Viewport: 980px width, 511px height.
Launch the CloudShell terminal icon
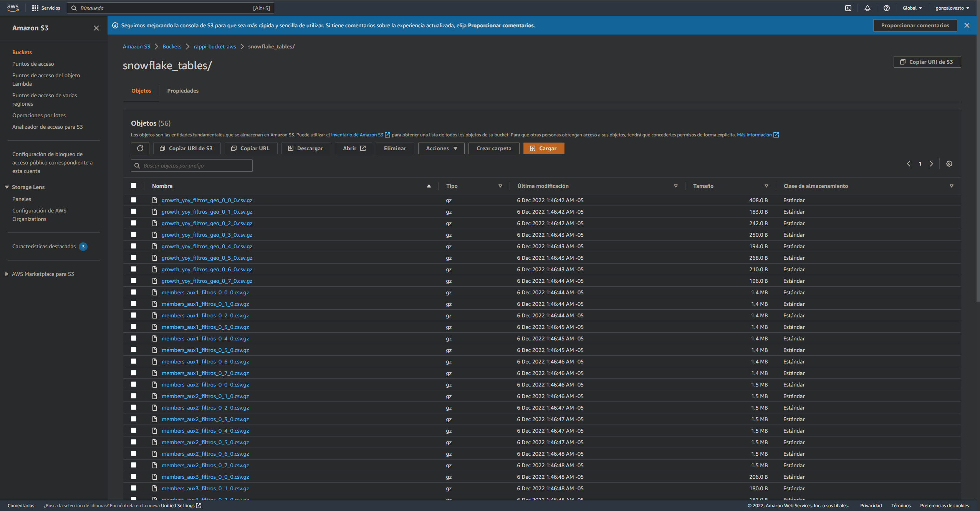848,8
